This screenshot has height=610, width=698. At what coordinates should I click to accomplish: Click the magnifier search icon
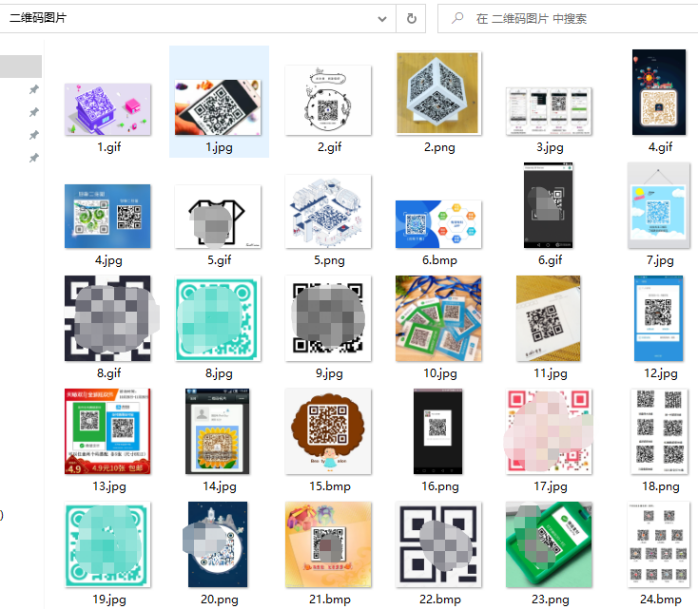tap(457, 18)
